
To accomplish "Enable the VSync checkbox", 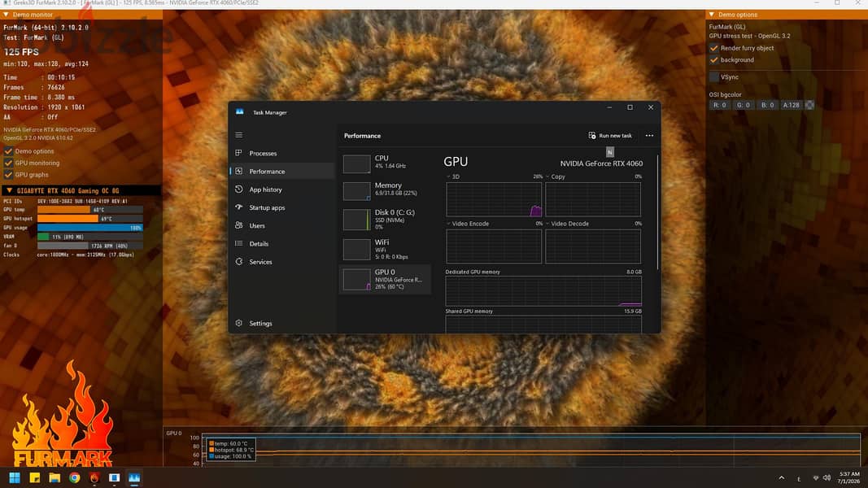I will (x=714, y=77).
